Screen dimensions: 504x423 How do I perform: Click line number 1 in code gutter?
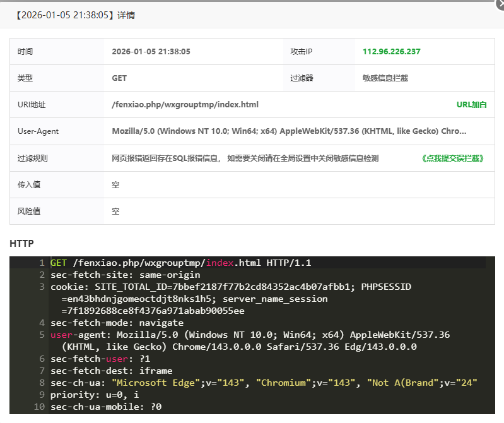(x=41, y=263)
